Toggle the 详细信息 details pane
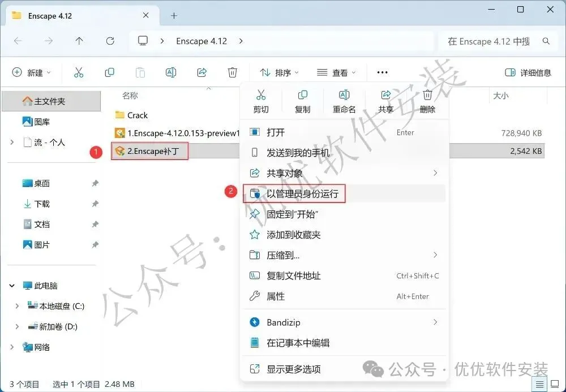Screen dimensions: 566x392 click(x=528, y=72)
